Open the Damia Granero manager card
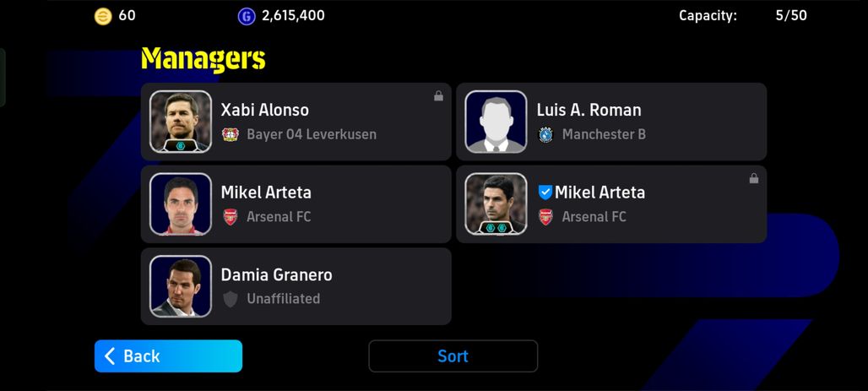Viewport: 868px width, 391px height. coord(296,286)
